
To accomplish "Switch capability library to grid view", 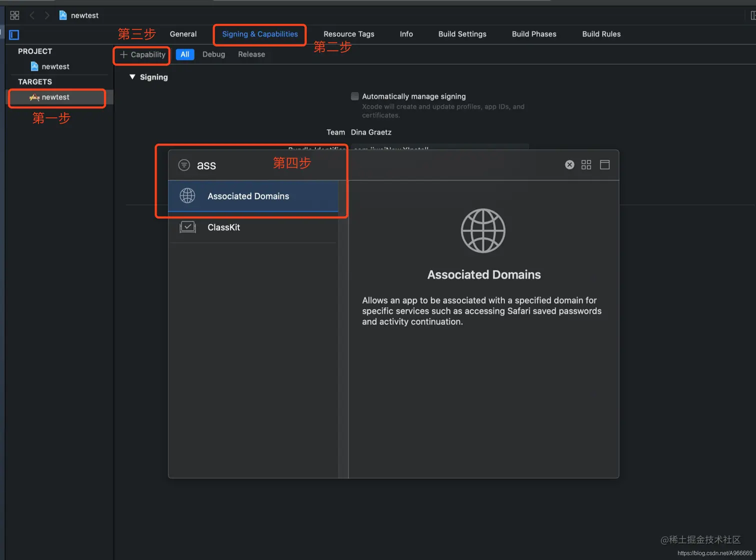I will 586,165.
